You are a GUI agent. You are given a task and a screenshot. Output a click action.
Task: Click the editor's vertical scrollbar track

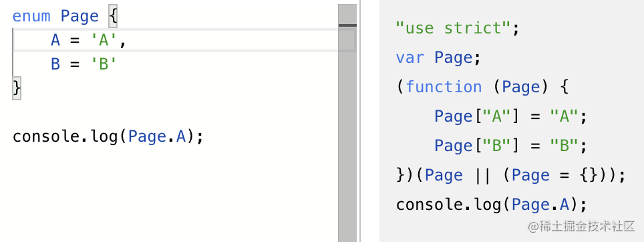pyautogui.click(x=347, y=132)
